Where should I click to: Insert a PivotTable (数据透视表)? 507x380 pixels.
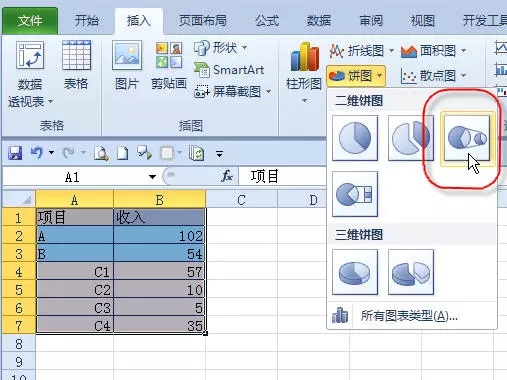pos(30,74)
